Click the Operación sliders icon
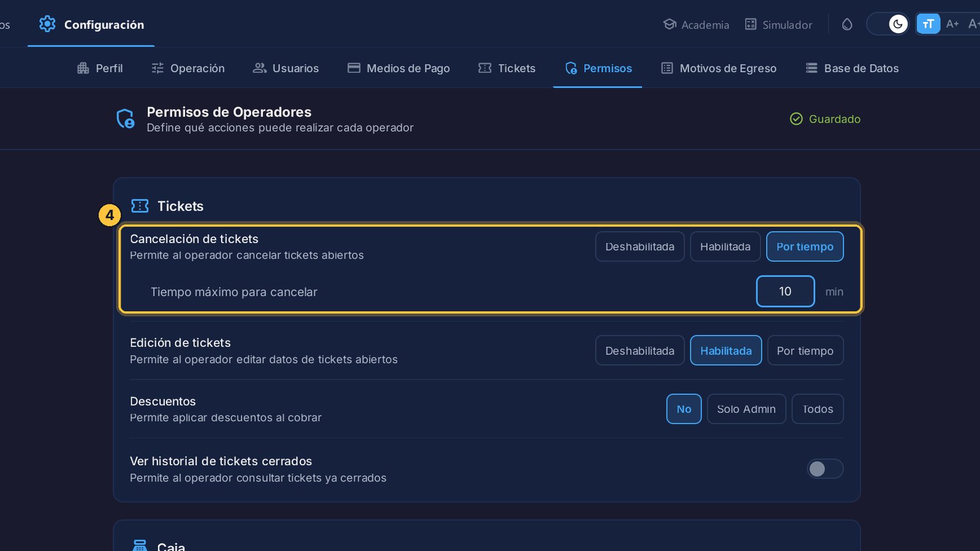Image resolution: width=980 pixels, height=551 pixels. click(157, 68)
